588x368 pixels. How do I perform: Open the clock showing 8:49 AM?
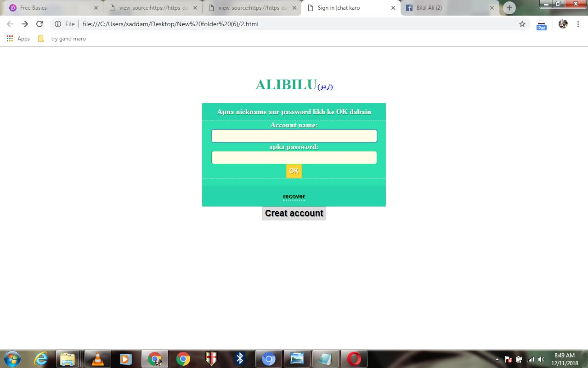pyautogui.click(x=565, y=359)
